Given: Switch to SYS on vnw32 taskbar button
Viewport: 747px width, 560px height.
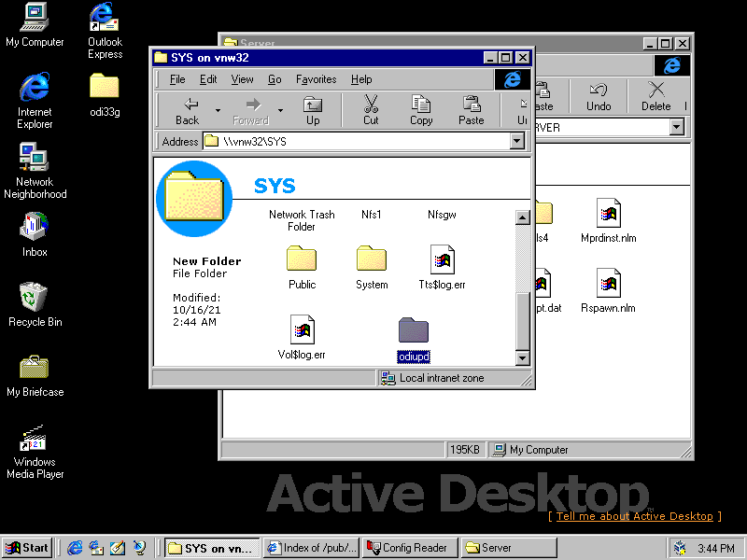Looking at the screenshot, I should coord(212,548).
